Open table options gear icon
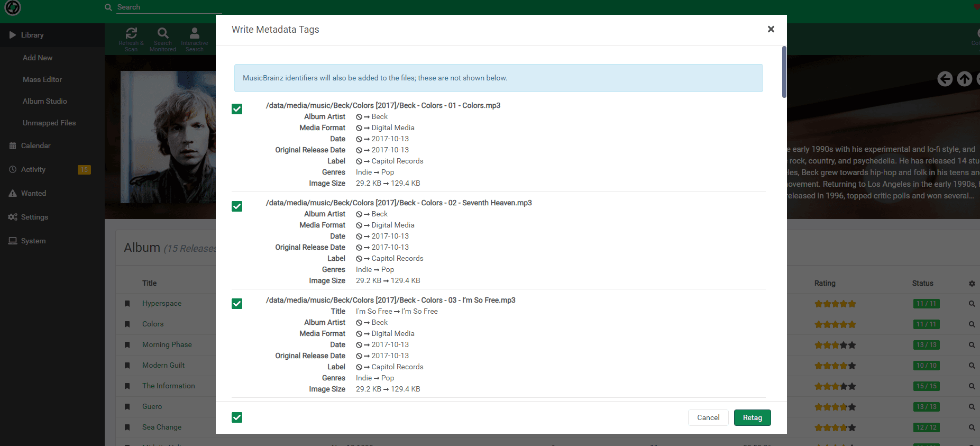Viewport: 980px width, 446px height. (x=972, y=284)
